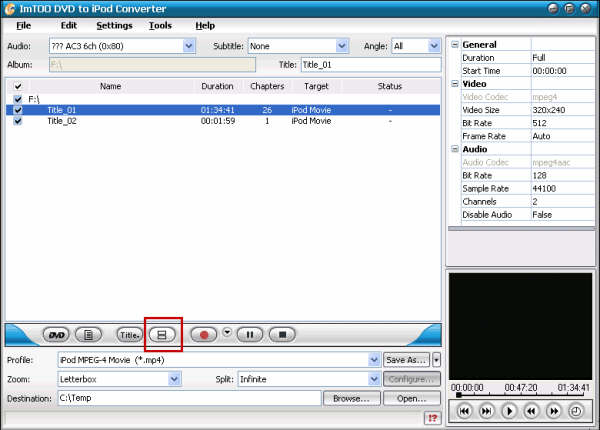Open the Subtitle dropdown

[x=342, y=46]
